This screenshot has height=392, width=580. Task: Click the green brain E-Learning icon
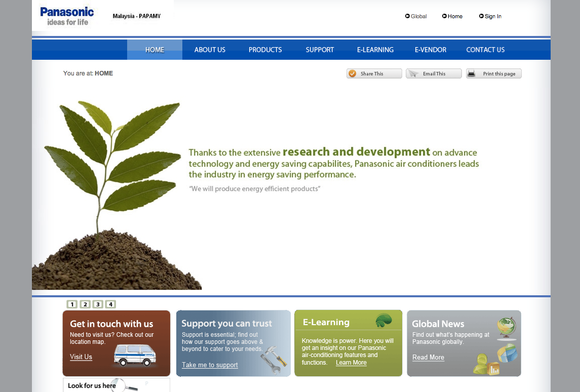(384, 321)
